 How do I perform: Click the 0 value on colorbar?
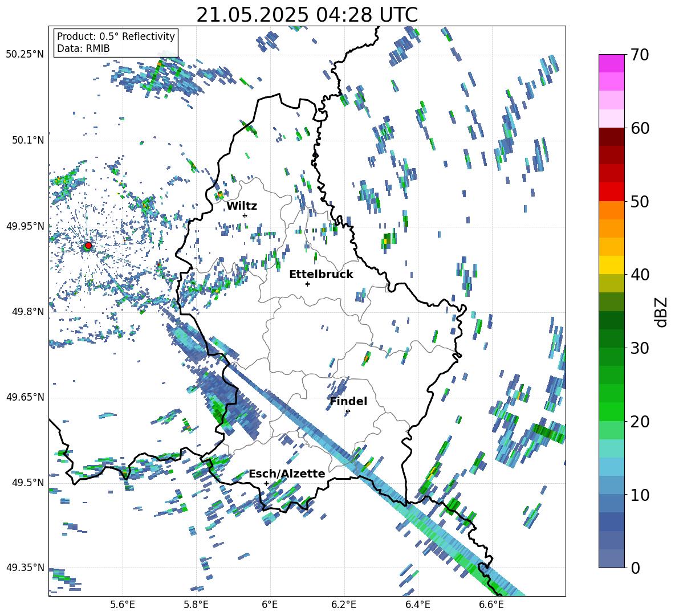coord(635,568)
